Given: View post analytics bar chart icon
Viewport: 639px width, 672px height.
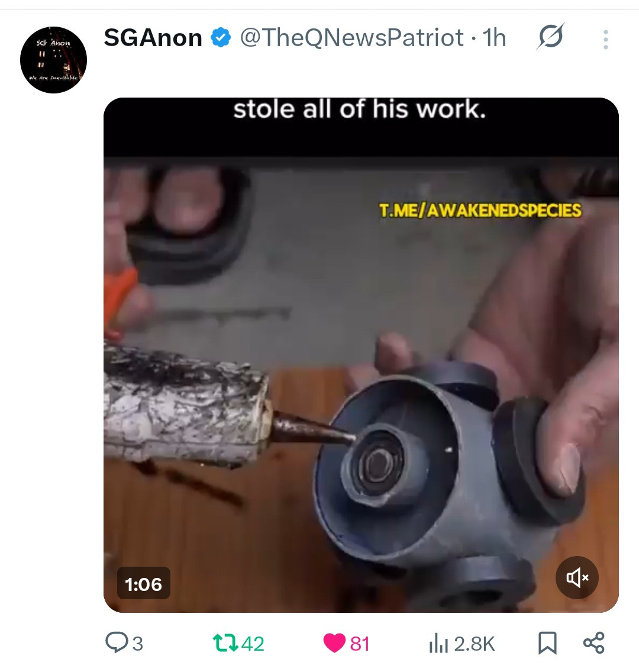Looking at the screenshot, I should tap(438, 643).
